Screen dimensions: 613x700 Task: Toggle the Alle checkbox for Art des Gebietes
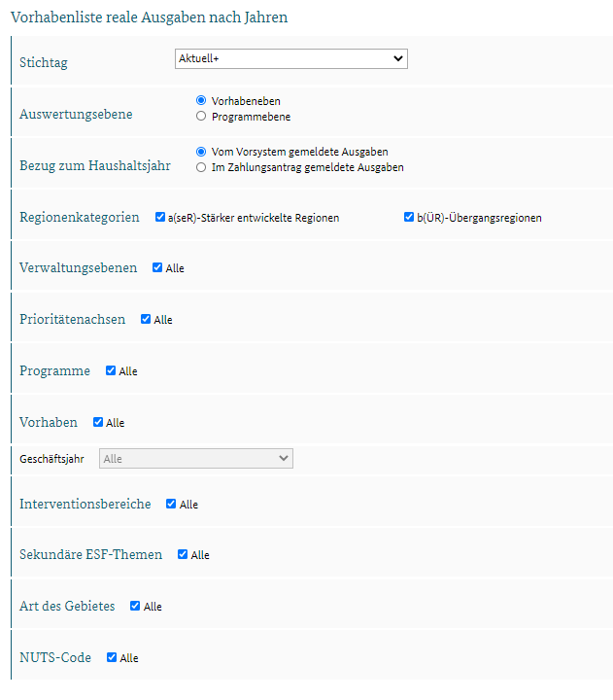click(x=135, y=606)
